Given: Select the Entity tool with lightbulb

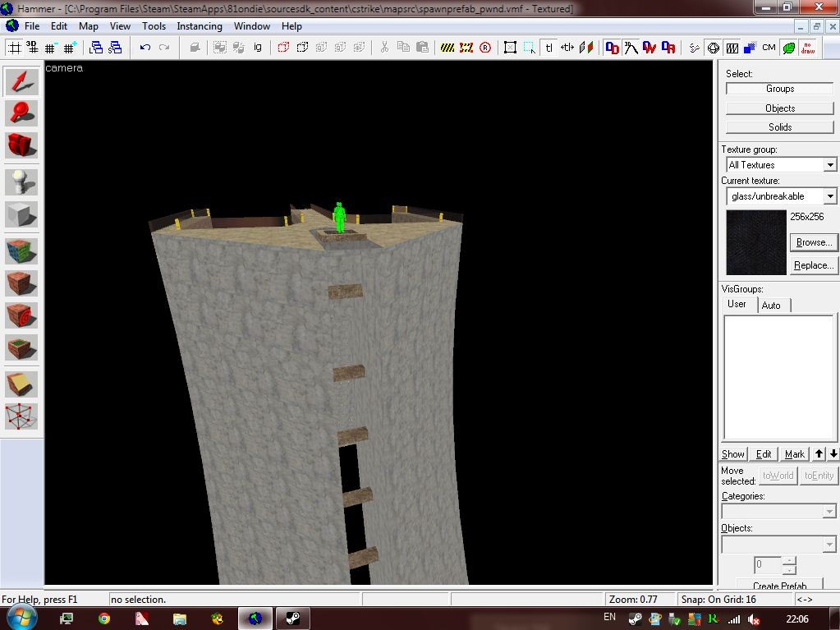Looking at the screenshot, I should pos(22,182).
